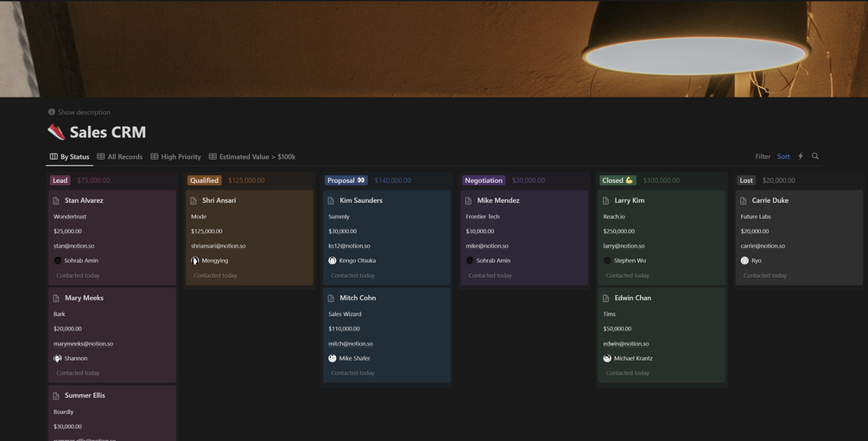This screenshot has width=868, height=441.
Task: Click the Sales Wizard company text
Action: [x=345, y=314]
